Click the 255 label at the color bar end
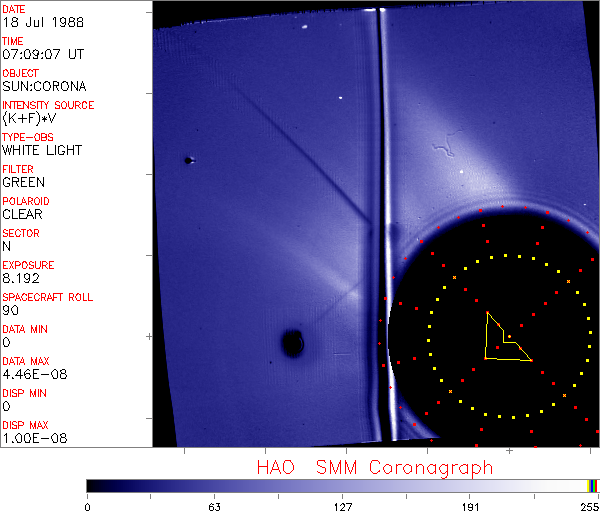This screenshot has width=600, height=512. tap(590, 505)
